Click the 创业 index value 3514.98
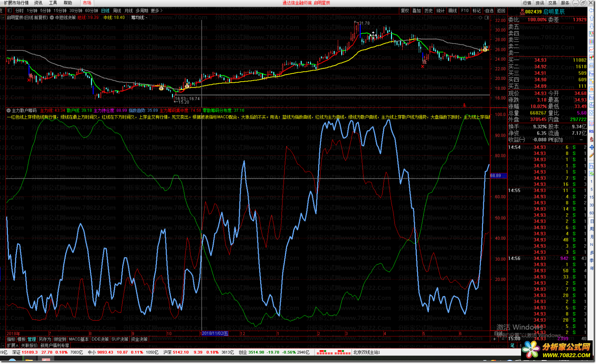 256,353
